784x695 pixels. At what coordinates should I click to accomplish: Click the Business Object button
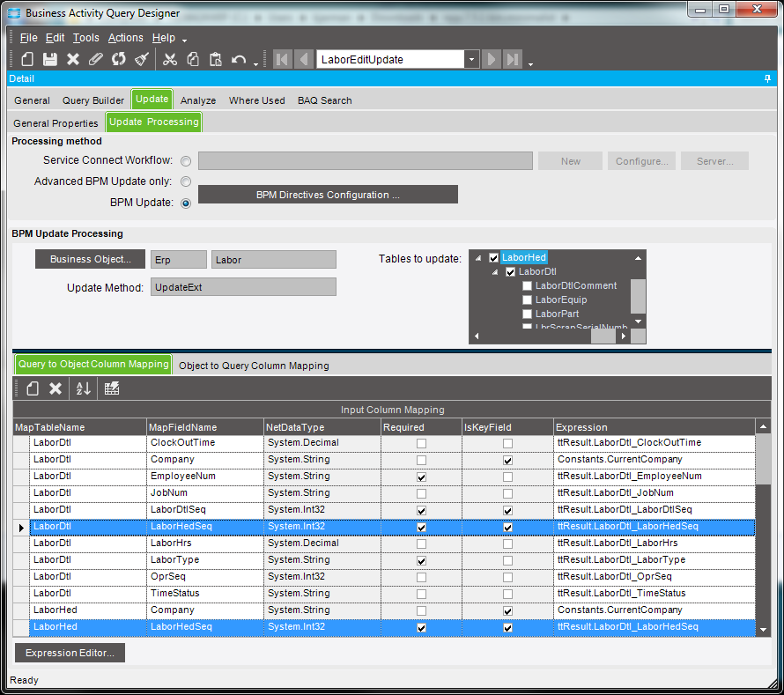(x=90, y=259)
